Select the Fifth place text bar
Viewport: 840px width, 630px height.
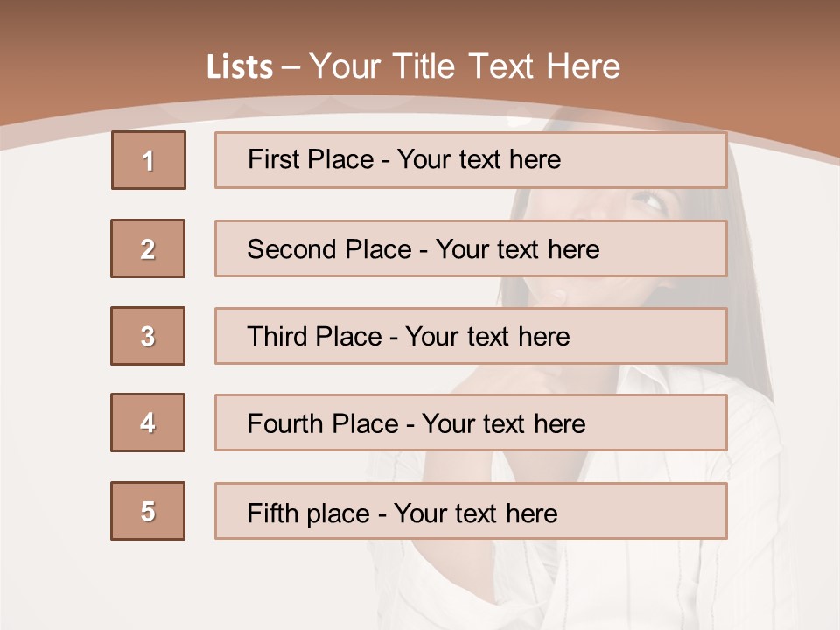coord(471,511)
